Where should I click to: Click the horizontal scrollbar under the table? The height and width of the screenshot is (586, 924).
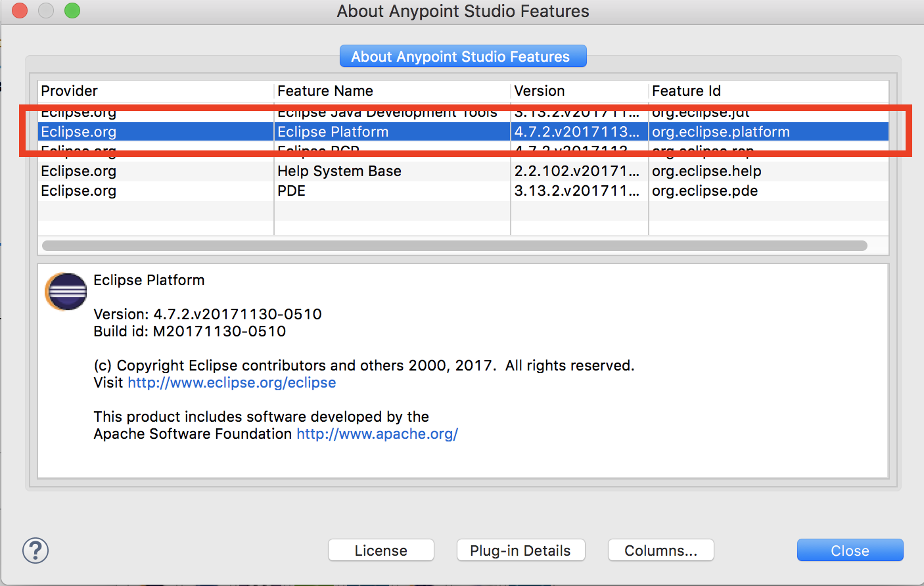click(454, 246)
